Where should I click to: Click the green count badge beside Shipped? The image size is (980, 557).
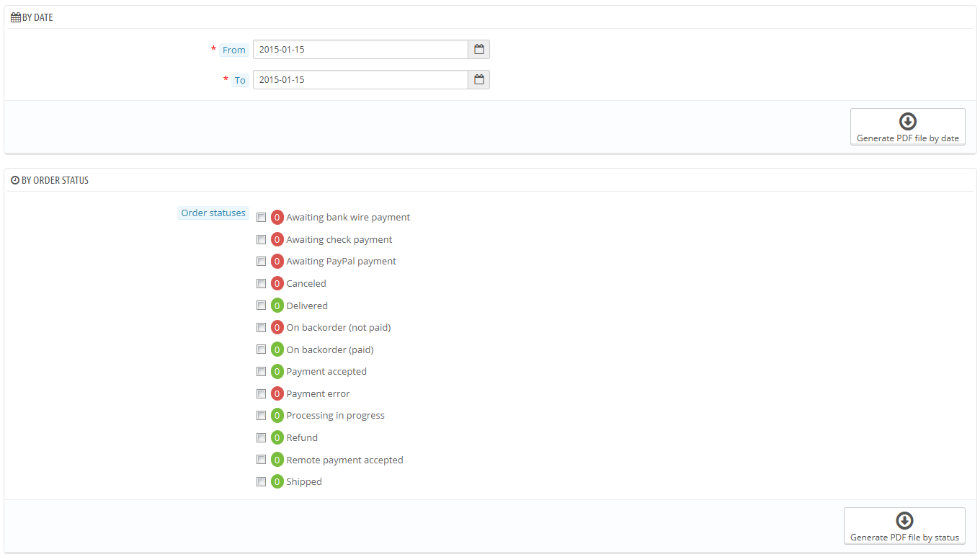277,482
